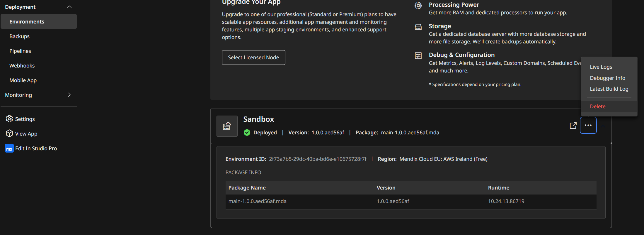Click the Processing Power heading
The width and height of the screenshot is (644, 235).
tap(454, 5)
